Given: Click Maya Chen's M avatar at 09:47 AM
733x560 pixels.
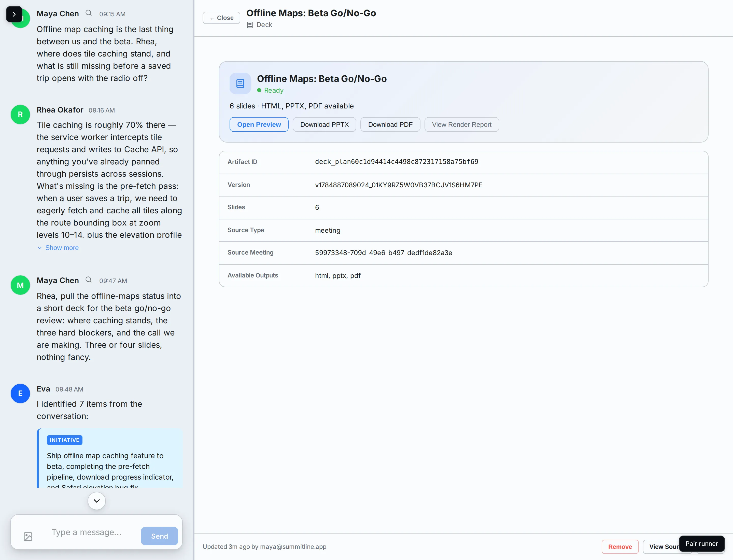Looking at the screenshot, I should (20, 285).
